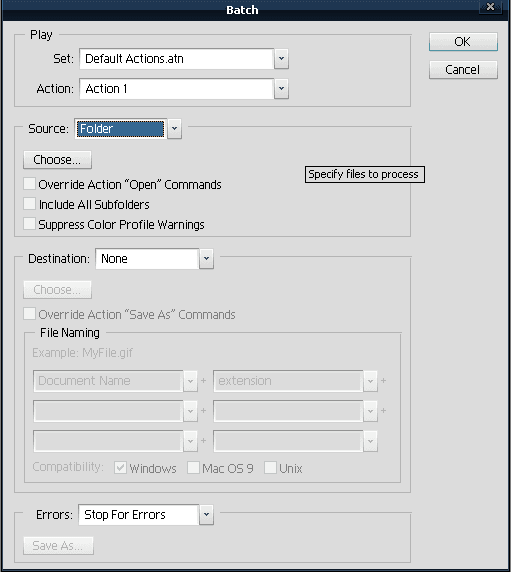Screen dimensions: 511x572
Task: Expand the Destination dropdown arrow
Action: point(206,259)
